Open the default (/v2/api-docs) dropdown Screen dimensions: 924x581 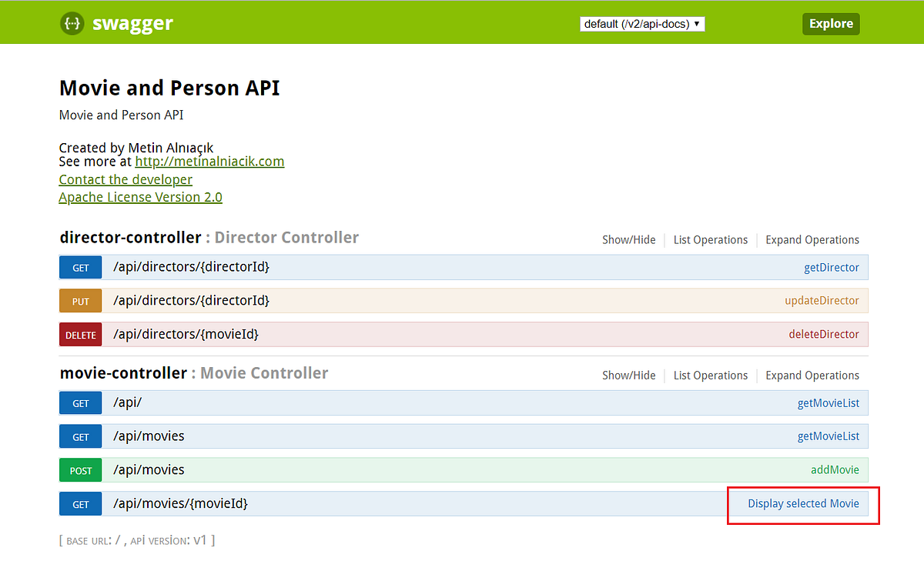click(x=642, y=23)
